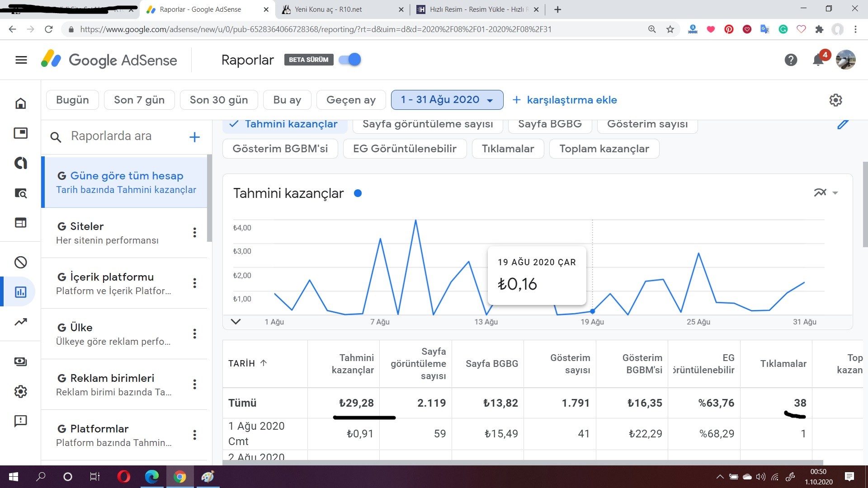Open the Siteler report
The height and width of the screenshot is (488, 868).
pos(124,233)
